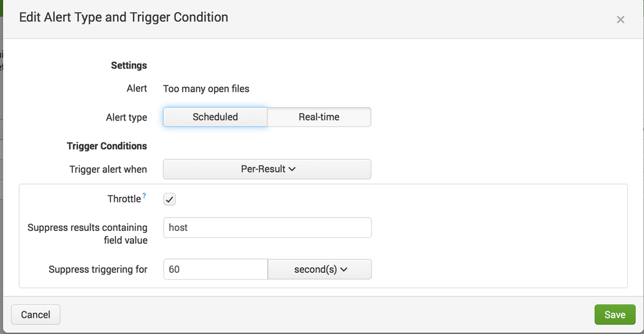
Task: Click the Throttle label text
Action: point(124,199)
